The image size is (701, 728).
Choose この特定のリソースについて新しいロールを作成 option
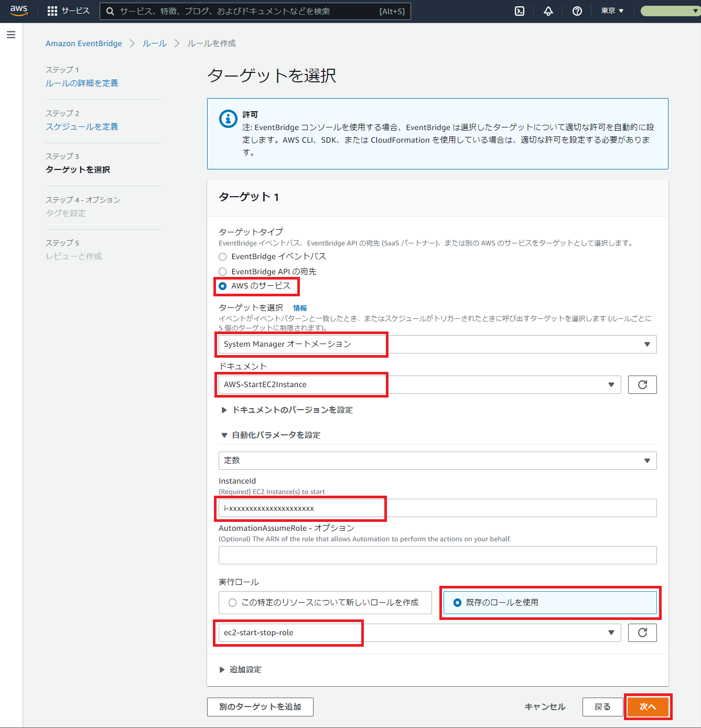325,603
